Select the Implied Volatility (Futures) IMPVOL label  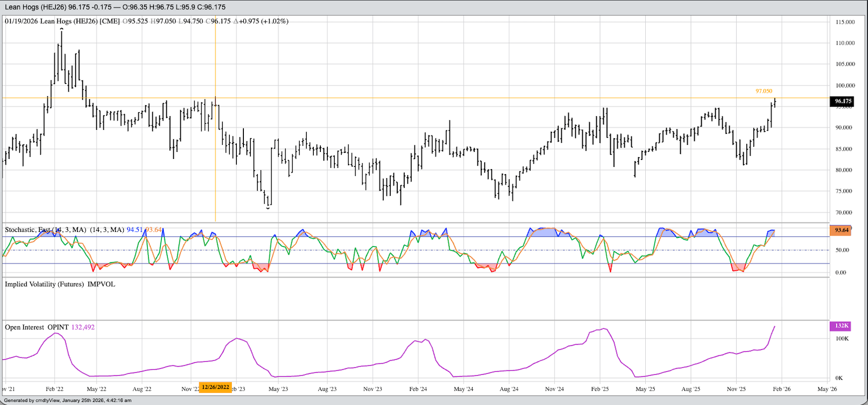[60, 284]
